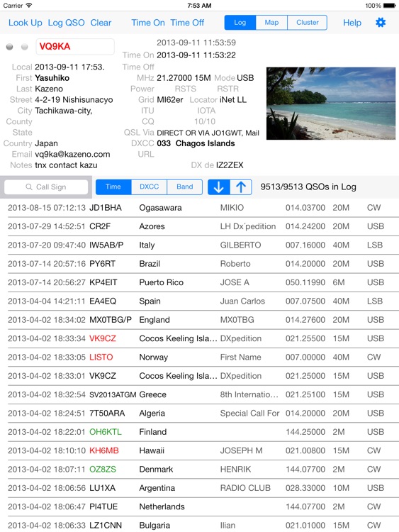
Task: Sort log descending with down arrow
Action: coord(219,187)
